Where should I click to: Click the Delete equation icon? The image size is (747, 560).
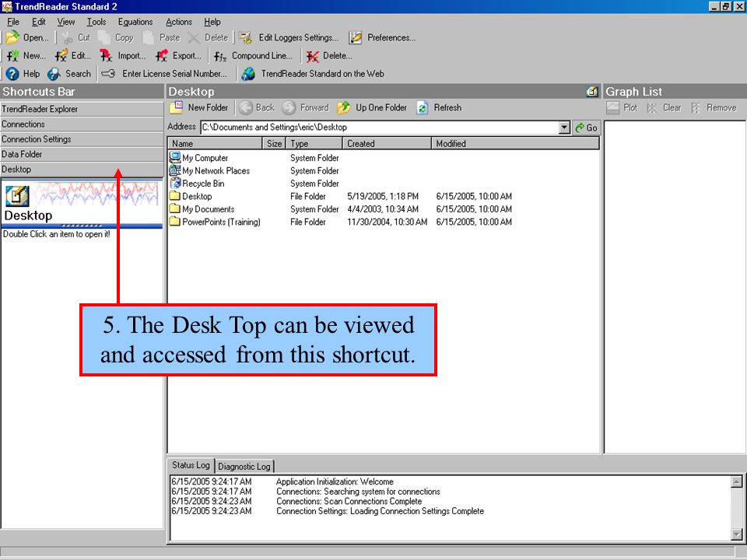(x=313, y=56)
